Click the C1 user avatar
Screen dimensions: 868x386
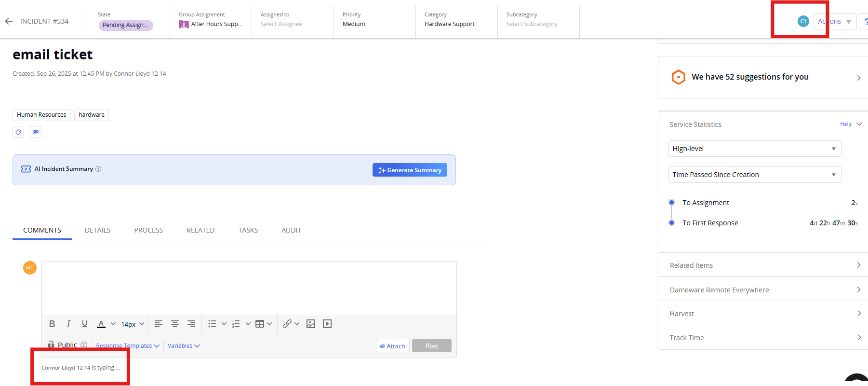click(x=803, y=21)
